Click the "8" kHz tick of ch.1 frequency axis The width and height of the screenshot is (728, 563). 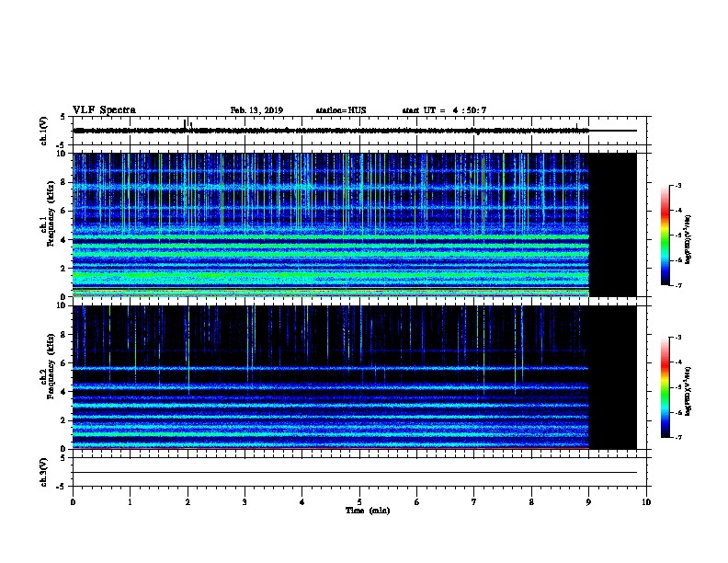[63, 182]
